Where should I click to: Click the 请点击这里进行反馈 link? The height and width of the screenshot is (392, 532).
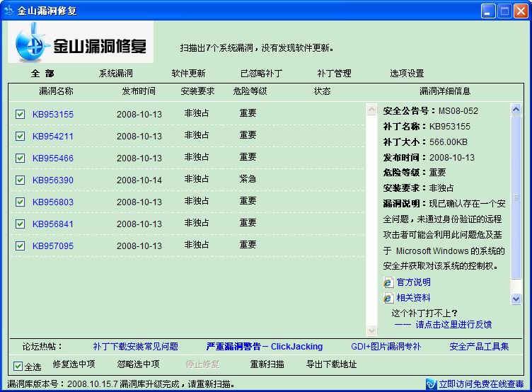coord(453,325)
